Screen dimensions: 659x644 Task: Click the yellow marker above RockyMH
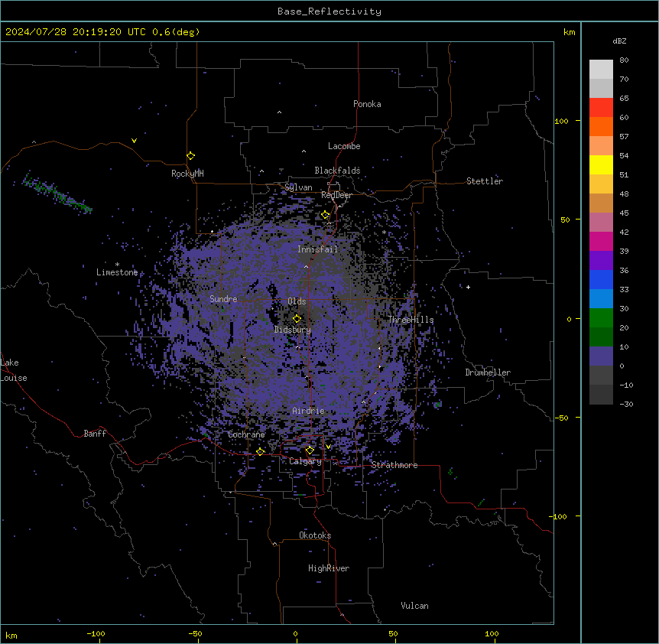(x=190, y=156)
